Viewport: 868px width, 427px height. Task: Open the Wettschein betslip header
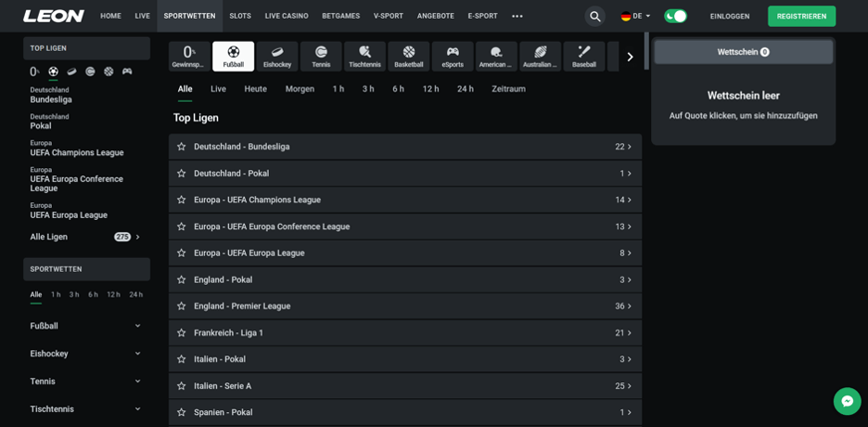pos(743,52)
